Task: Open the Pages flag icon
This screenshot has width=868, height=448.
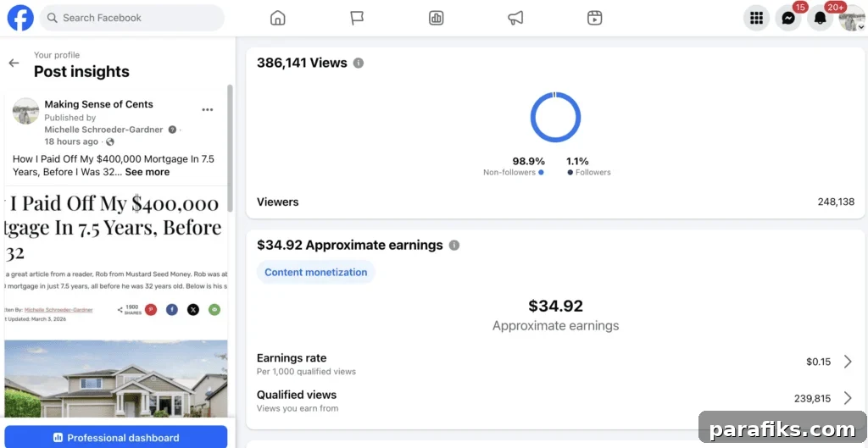Action: (357, 19)
